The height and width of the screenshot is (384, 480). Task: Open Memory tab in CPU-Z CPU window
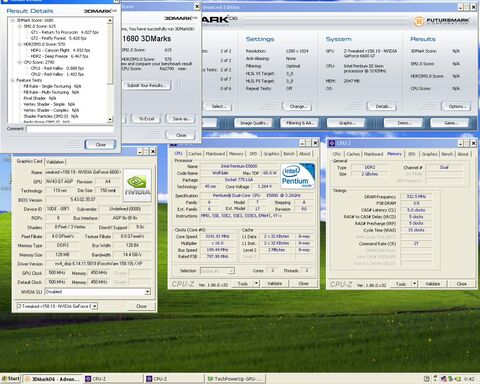236,154
